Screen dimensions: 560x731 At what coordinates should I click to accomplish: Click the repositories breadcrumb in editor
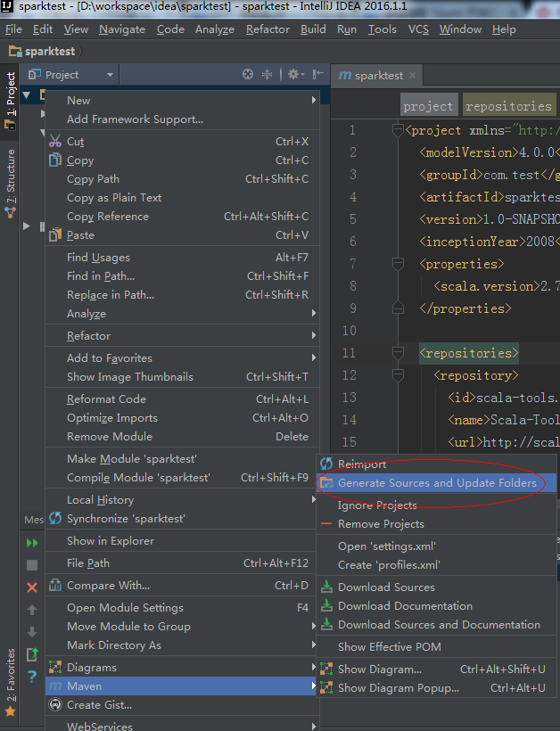pos(508,106)
